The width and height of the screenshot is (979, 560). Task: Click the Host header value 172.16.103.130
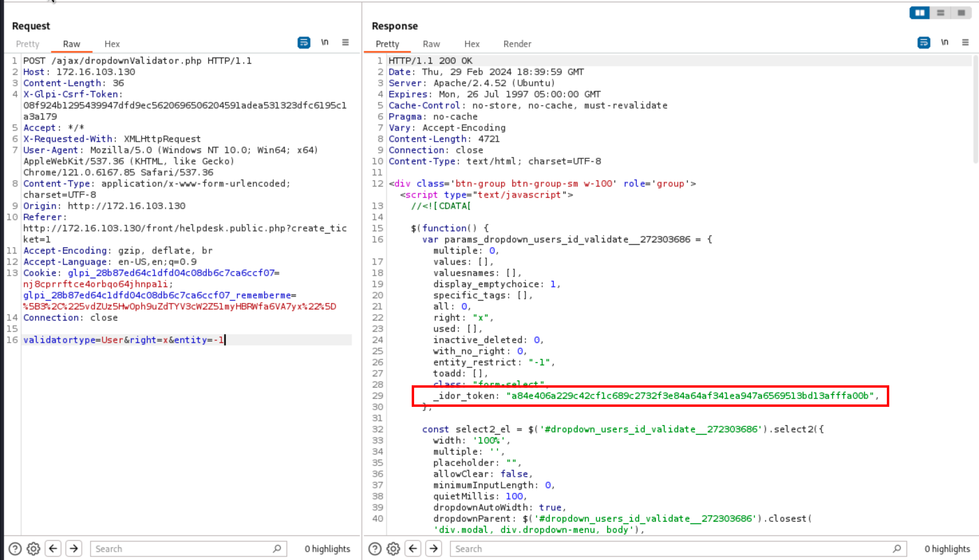click(96, 72)
